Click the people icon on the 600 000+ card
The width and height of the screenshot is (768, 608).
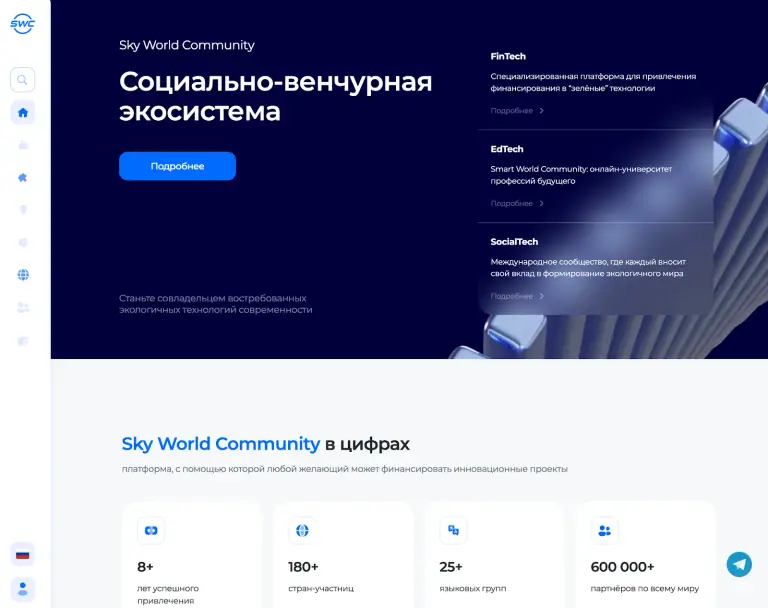pos(605,531)
